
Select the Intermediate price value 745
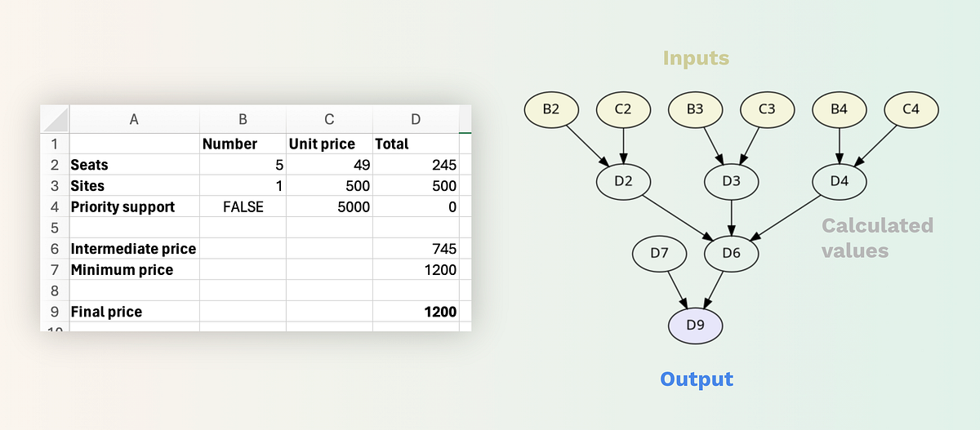pos(415,249)
